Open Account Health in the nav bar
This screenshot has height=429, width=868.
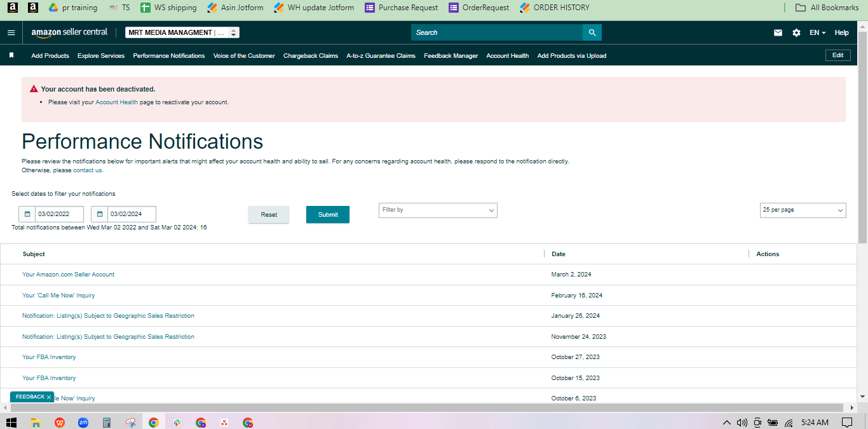508,56
